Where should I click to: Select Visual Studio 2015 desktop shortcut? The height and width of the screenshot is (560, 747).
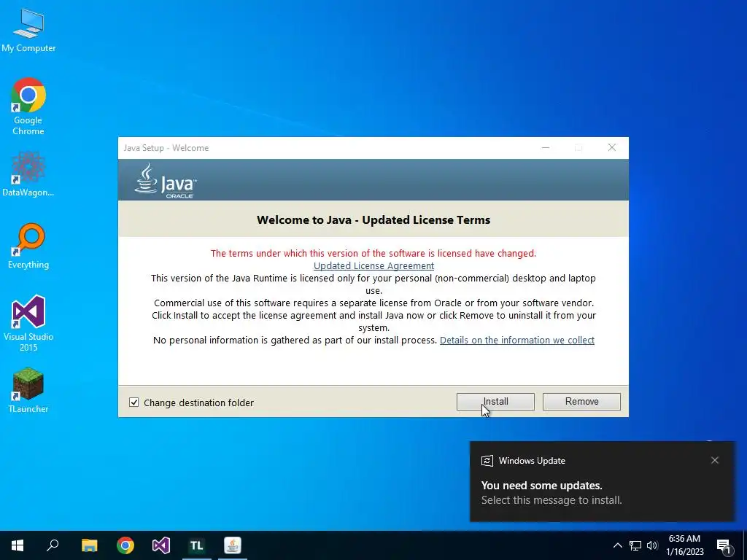click(x=28, y=323)
